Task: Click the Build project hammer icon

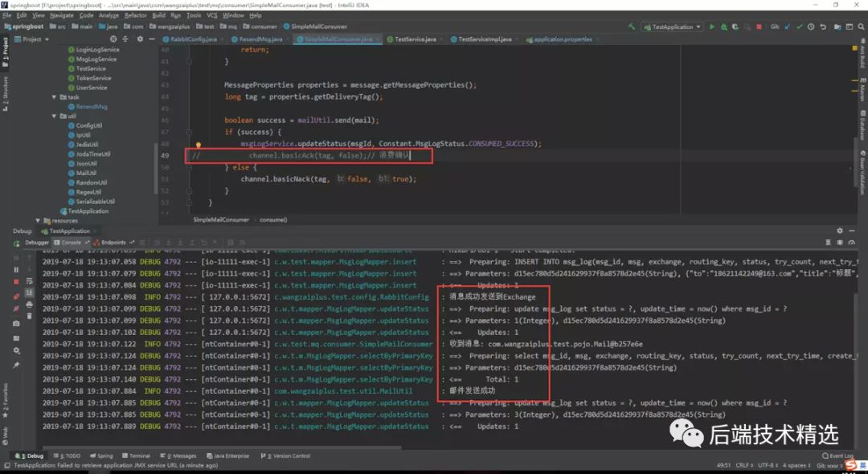Action: pyautogui.click(x=632, y=27)
